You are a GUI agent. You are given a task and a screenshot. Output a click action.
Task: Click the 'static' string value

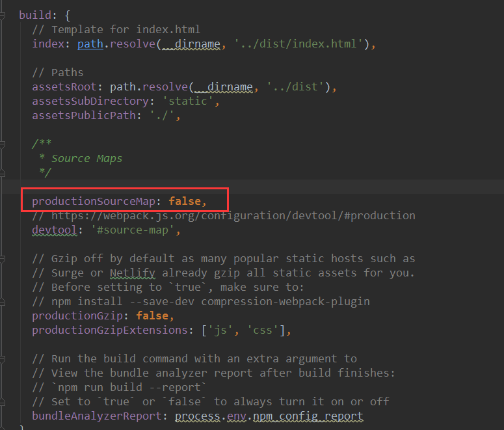click(x=188, y=101)
